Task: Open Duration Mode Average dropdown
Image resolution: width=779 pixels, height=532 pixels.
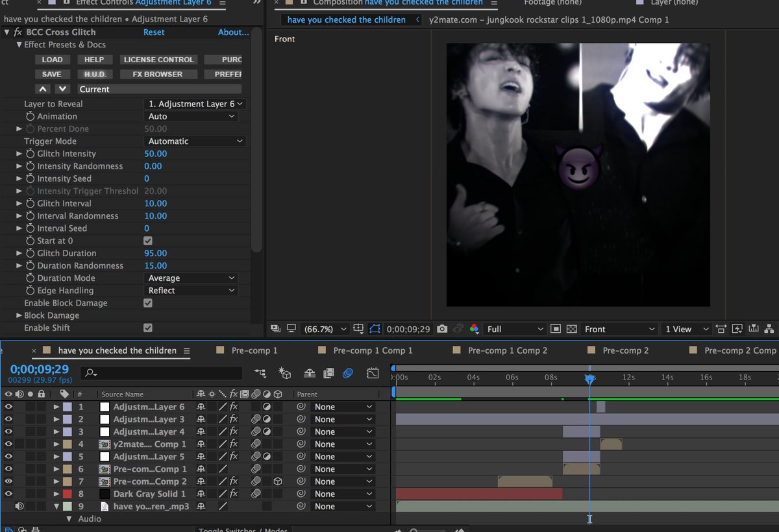Action: click(x=191, y=278)
